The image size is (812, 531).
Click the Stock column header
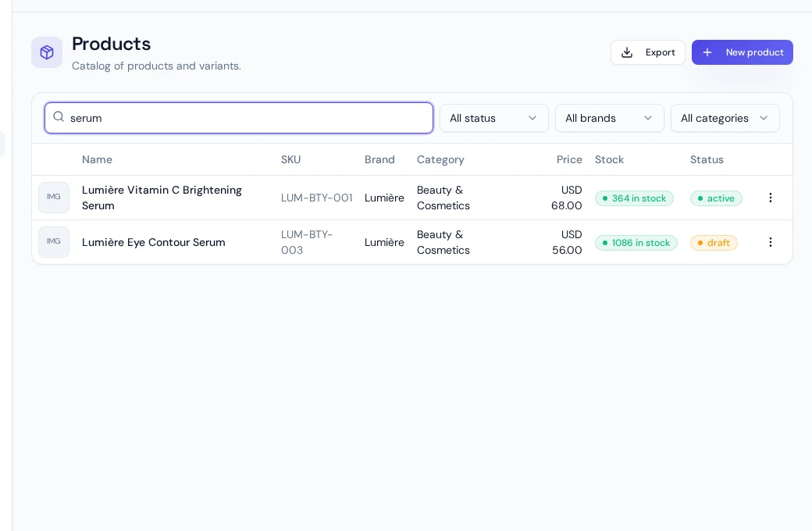pos(609,159)
